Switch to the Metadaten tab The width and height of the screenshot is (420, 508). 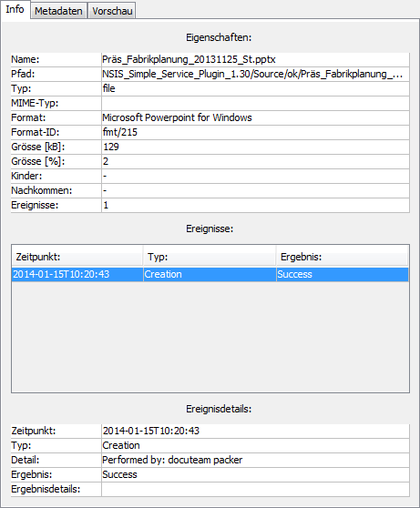tap(58, 11)
